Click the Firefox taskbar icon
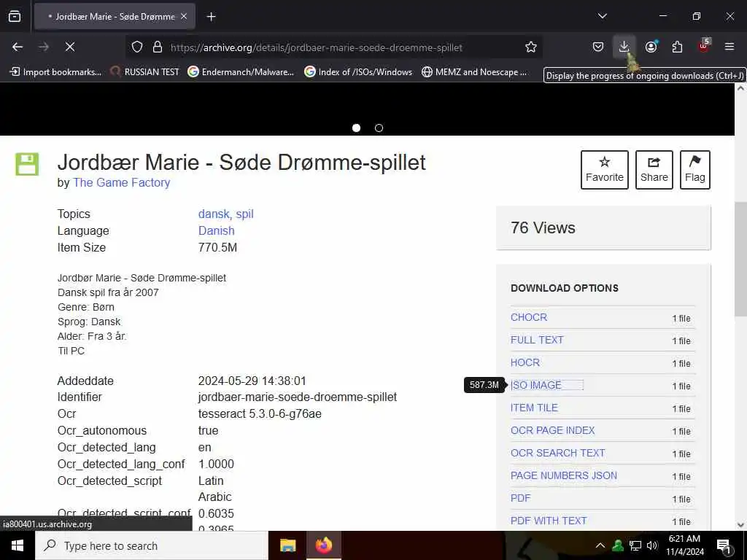 pyautogui.click(x=323, y=545)
